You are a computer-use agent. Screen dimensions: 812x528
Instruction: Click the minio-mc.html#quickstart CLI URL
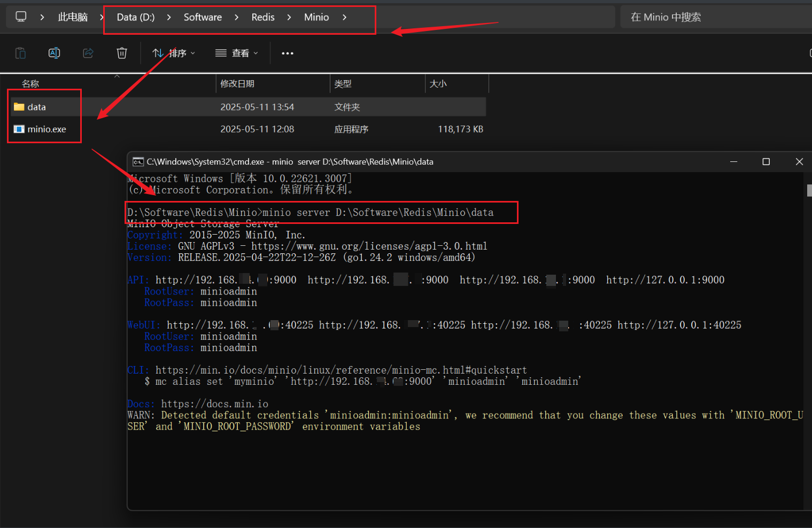[x=341, y=370]
